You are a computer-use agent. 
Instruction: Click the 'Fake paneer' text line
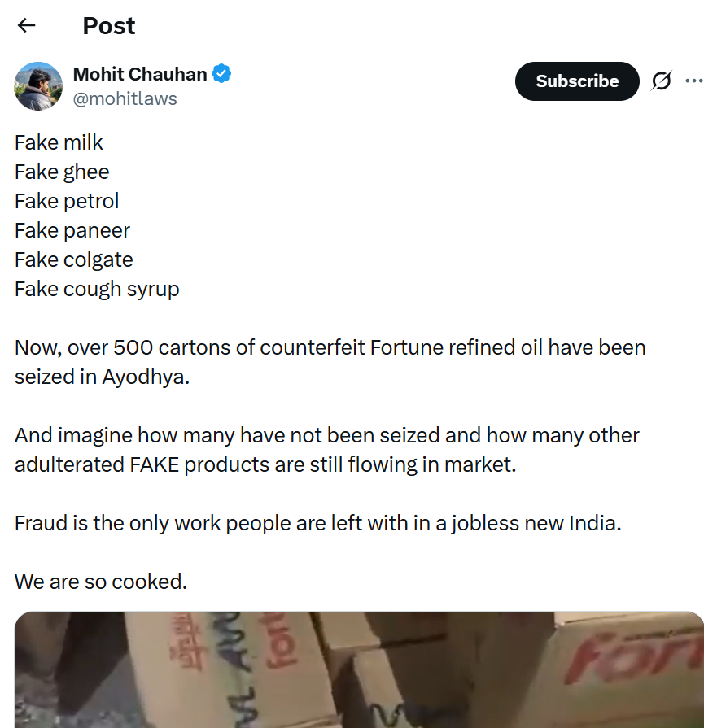(72, 230)
